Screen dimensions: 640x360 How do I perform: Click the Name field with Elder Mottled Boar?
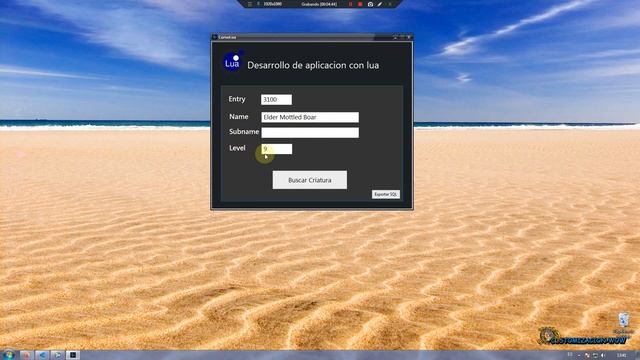tap(310, 117)
